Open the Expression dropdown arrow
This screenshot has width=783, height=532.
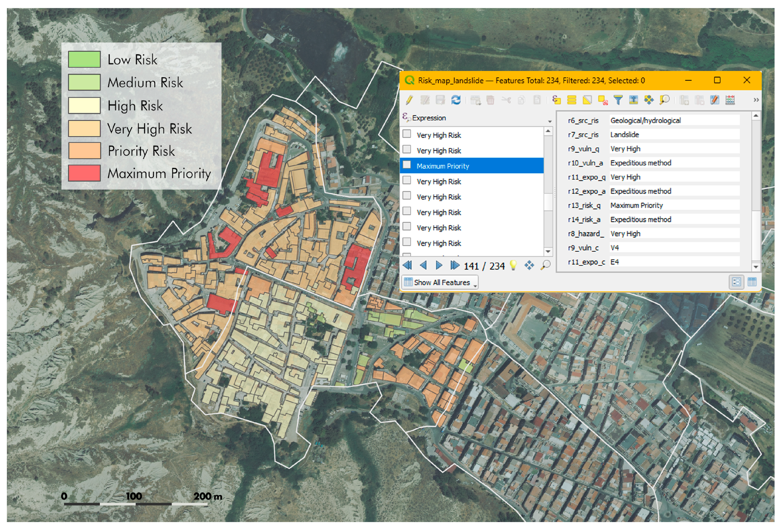549,121
